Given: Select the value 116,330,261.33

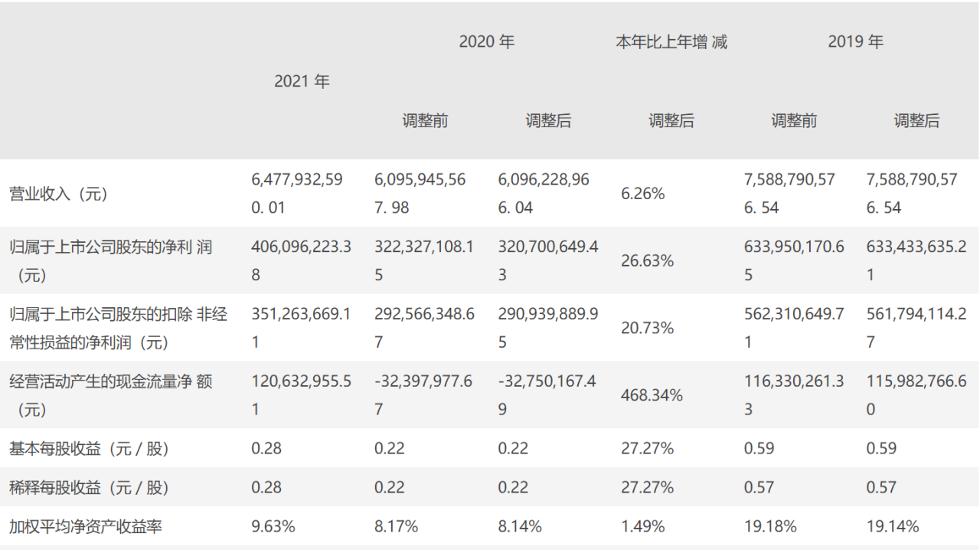Looking at the screenshot, I should pyautogui.click(x=794, y=395).
